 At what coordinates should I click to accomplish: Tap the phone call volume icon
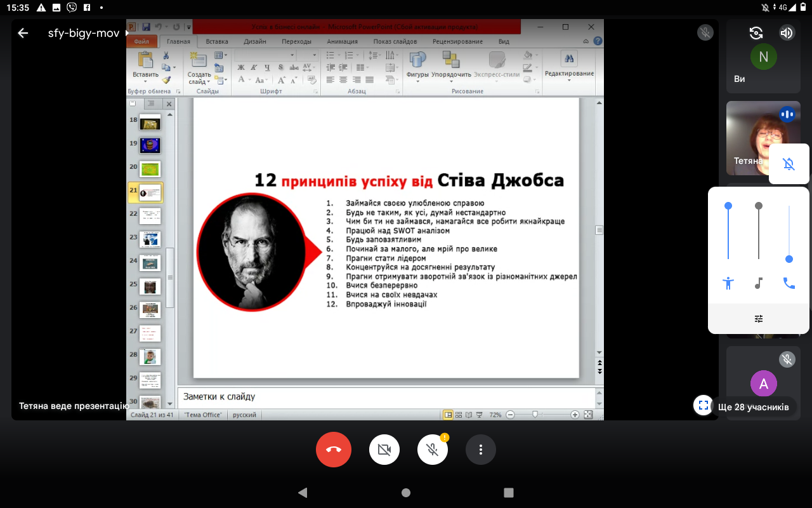click(x=789, y=284)
